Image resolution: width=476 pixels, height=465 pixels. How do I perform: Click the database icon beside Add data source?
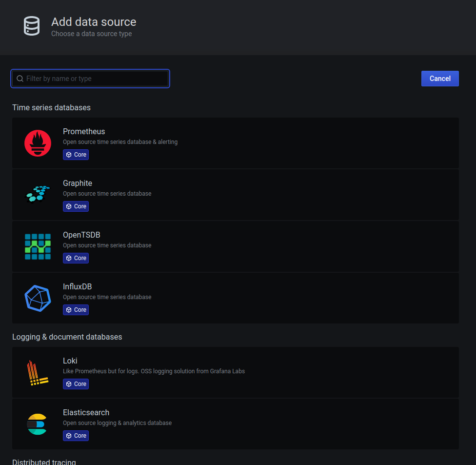[x=32, y=26]
